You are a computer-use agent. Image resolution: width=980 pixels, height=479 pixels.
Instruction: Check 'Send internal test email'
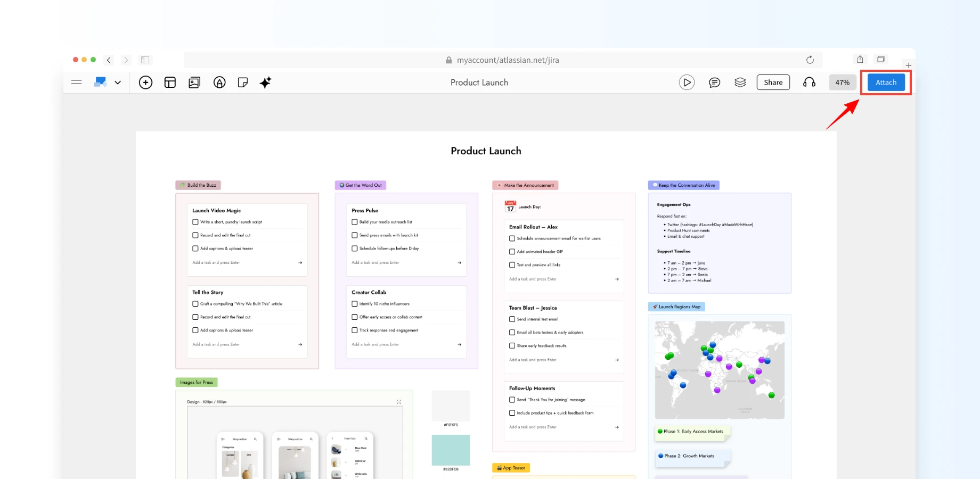tap(512, 319)
